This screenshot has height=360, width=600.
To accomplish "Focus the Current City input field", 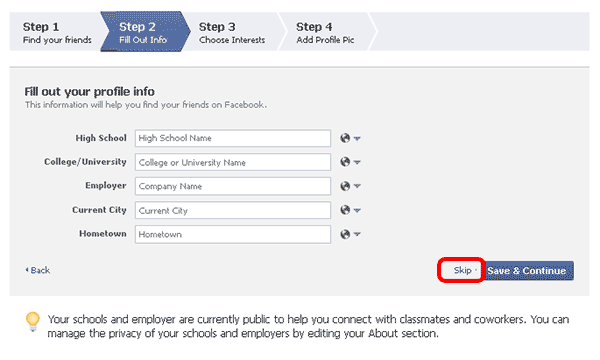I will (x=233, y=210).
